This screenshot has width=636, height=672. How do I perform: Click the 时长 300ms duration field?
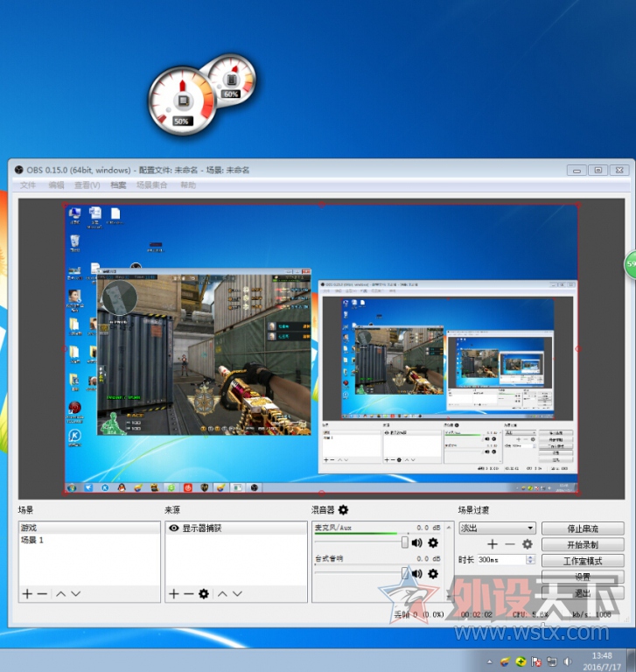[501, 560]
